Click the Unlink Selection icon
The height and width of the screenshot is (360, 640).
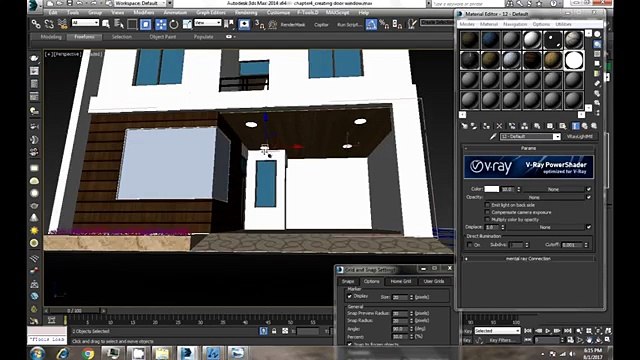pyautogui.click(x=49, y=24)
